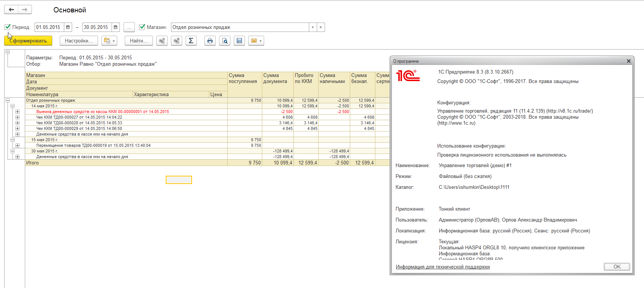The image size is (644, 288).
Task: Open the Информация для технической поддержки link
Action: 443,267
